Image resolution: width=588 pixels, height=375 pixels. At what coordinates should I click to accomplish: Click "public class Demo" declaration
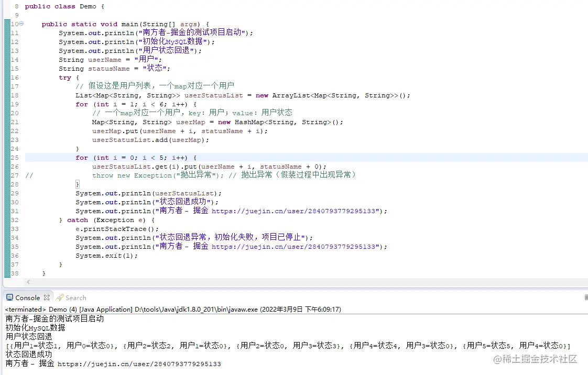pyautogui.click(x=64, y=6)
